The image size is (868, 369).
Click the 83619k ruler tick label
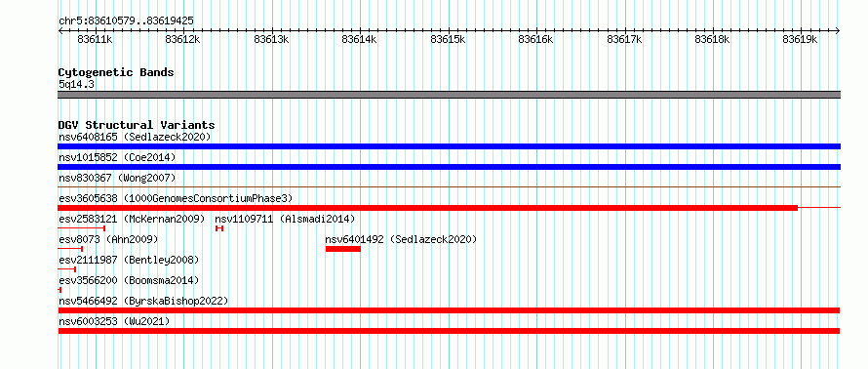(x=801, y=40)
